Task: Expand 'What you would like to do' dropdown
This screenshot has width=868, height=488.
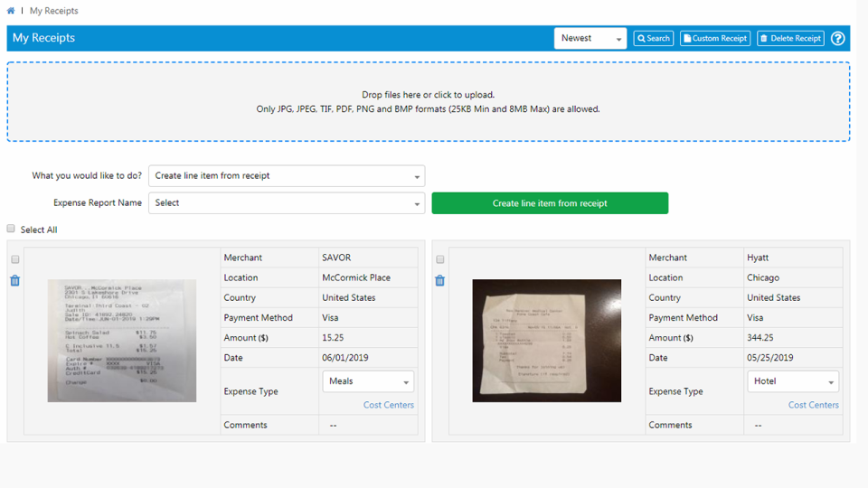Action: pyautogui.click(x=287, y=176)
